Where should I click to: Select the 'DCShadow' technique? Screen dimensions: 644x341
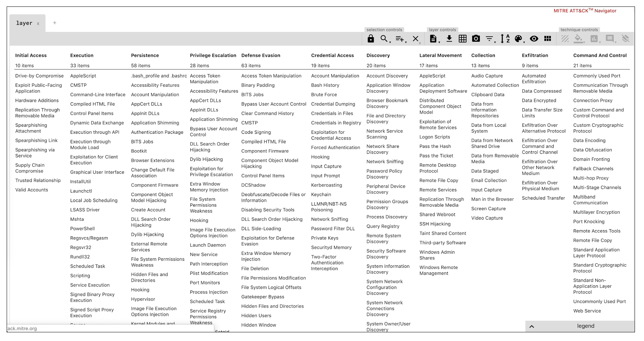point(253,185)
